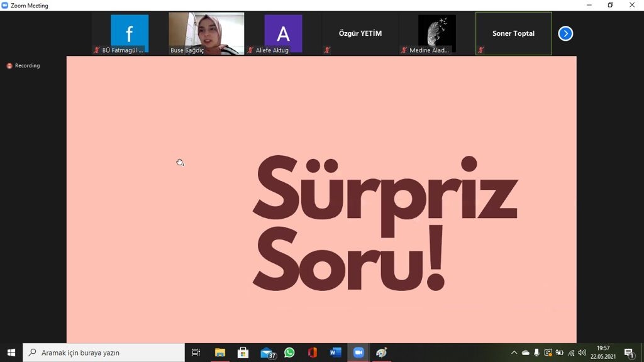Select Buse Sağdıç's video thumbnail

[206, 33]
